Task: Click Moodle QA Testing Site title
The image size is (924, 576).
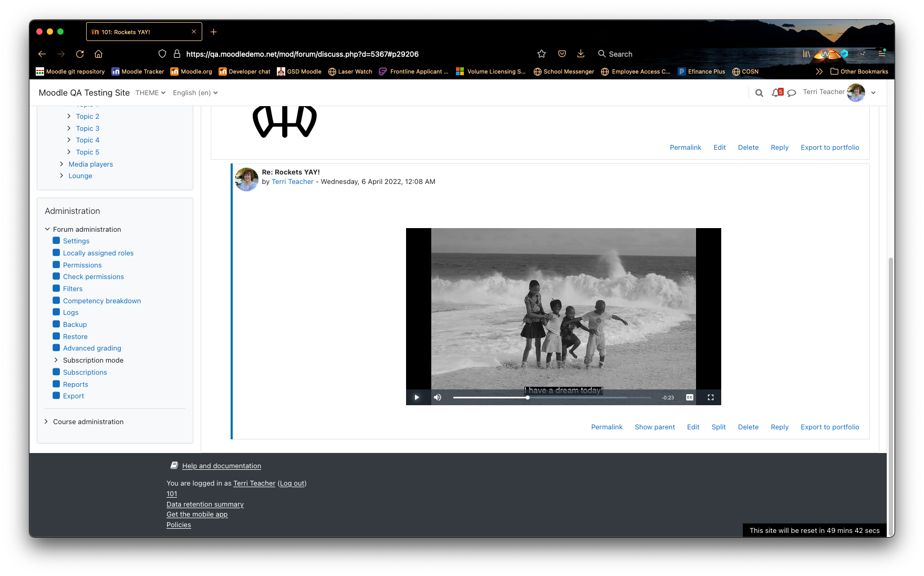Action: 84,92
